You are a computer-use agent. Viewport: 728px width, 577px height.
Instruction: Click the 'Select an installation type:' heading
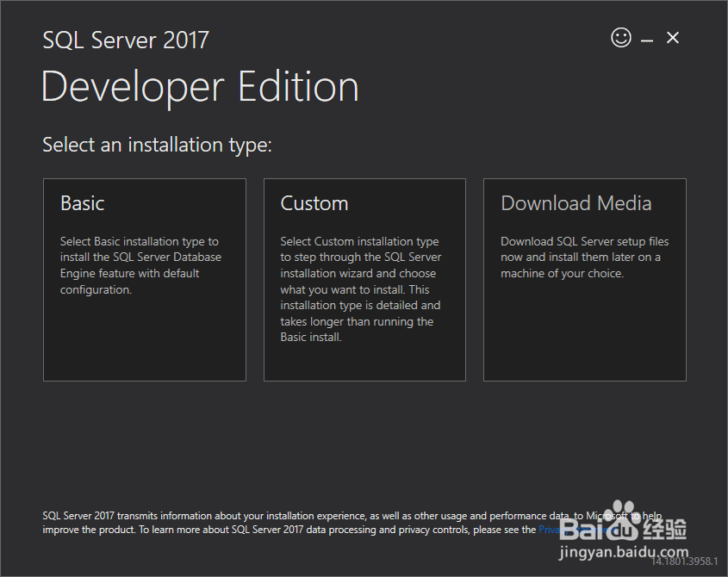coord(157,145)
